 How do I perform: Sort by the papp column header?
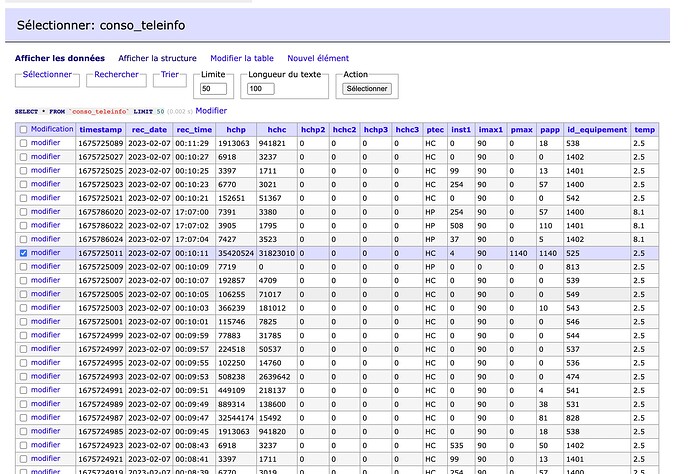tap(549, 130)
